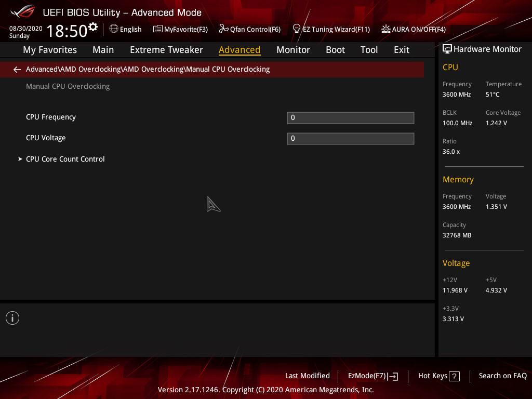Click the Memory section heading
This screenshot has width=532, height=399.
(458, 179)
